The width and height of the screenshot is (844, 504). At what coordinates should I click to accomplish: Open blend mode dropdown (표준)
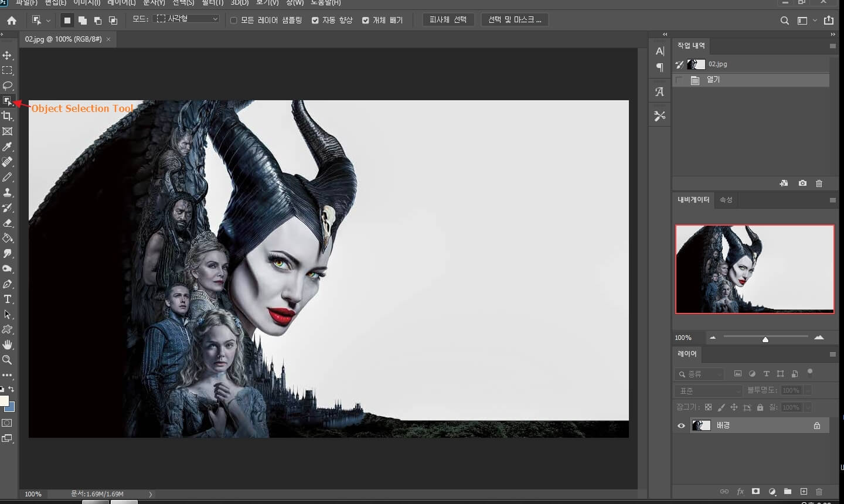pyautogui.click(x=709, y=390)
